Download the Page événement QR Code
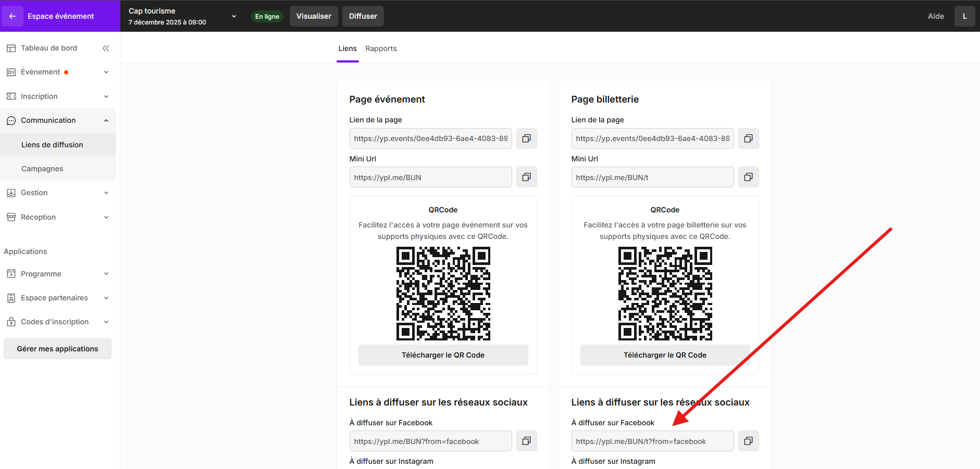Image resolution: width=980 pixels, height=469 pixels. 443,355
